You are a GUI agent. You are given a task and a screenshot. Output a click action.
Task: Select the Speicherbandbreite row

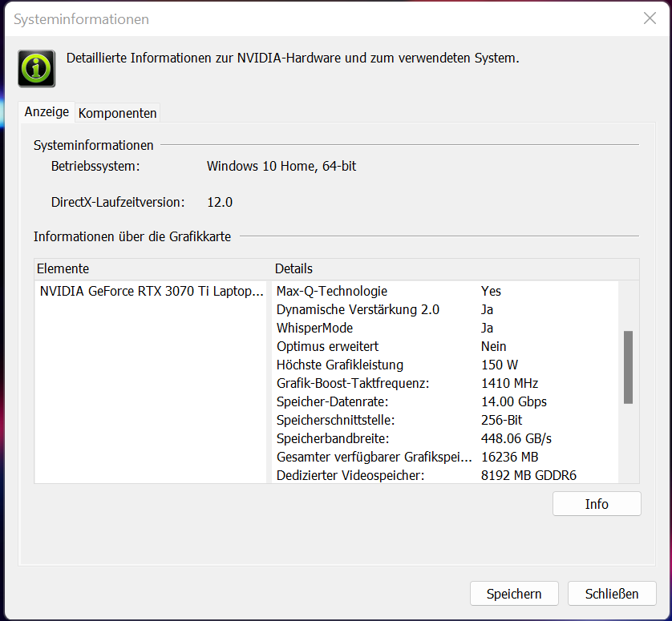445,438
